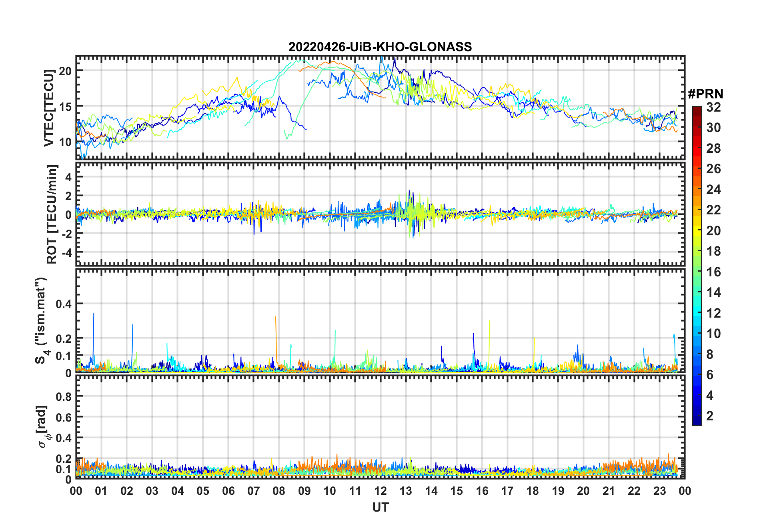Image resolution: width=761 pixels, height=532 pixels.
Task: Click x-axis tick label 18
Action: (x=533, y=491)
